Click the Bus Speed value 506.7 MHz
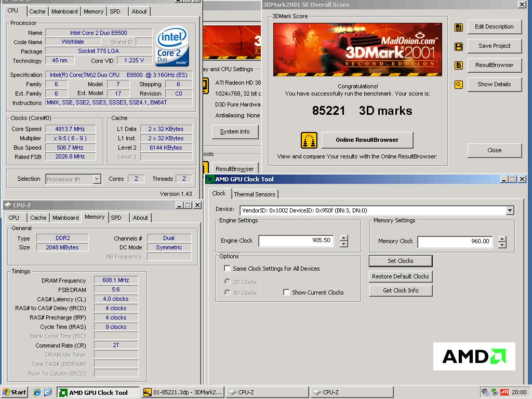The height and width of the screenshot is (399, 532). click(70, 148)
